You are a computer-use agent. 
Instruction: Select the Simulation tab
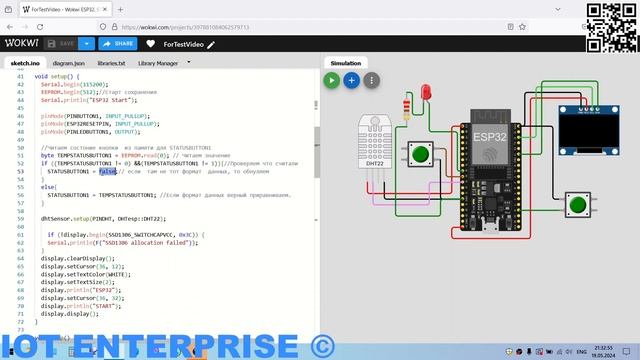(x=346, y=63)
